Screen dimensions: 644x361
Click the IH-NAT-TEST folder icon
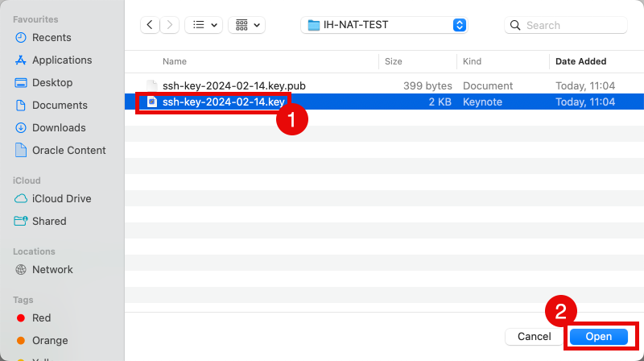click(314, 25)
